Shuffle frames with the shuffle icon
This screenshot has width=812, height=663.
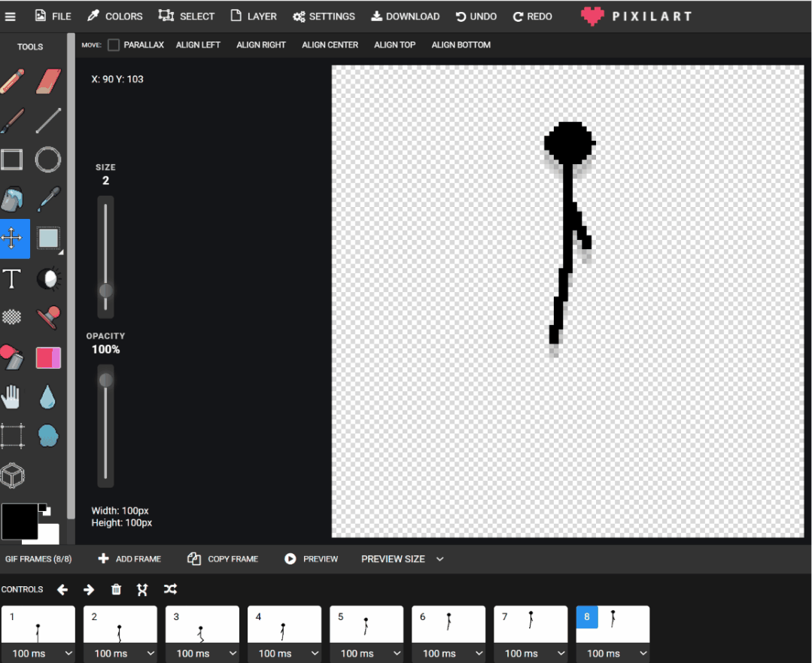[x=170, y=589]
